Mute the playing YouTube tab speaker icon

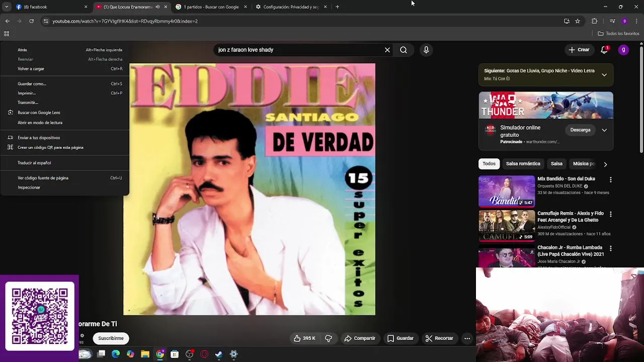coord(157,7)
